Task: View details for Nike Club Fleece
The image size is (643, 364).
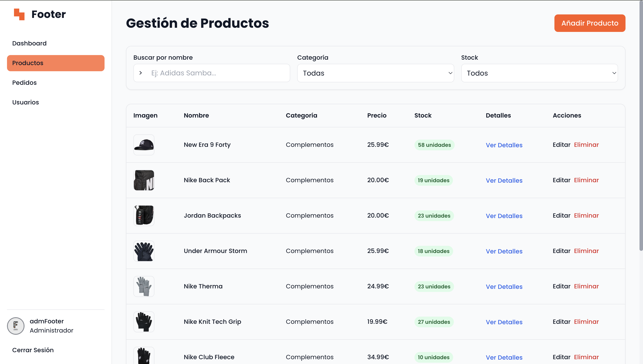Action: pos(504,357)
